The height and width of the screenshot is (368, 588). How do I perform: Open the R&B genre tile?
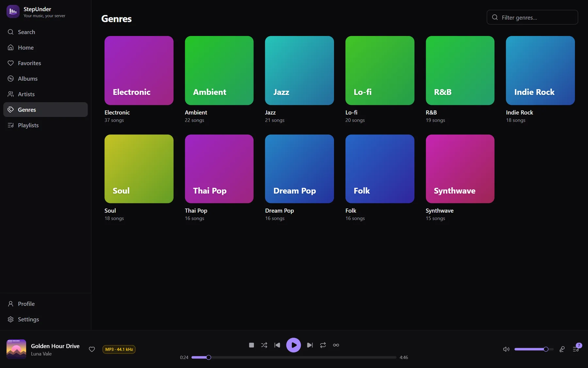[x=460, y=70]
